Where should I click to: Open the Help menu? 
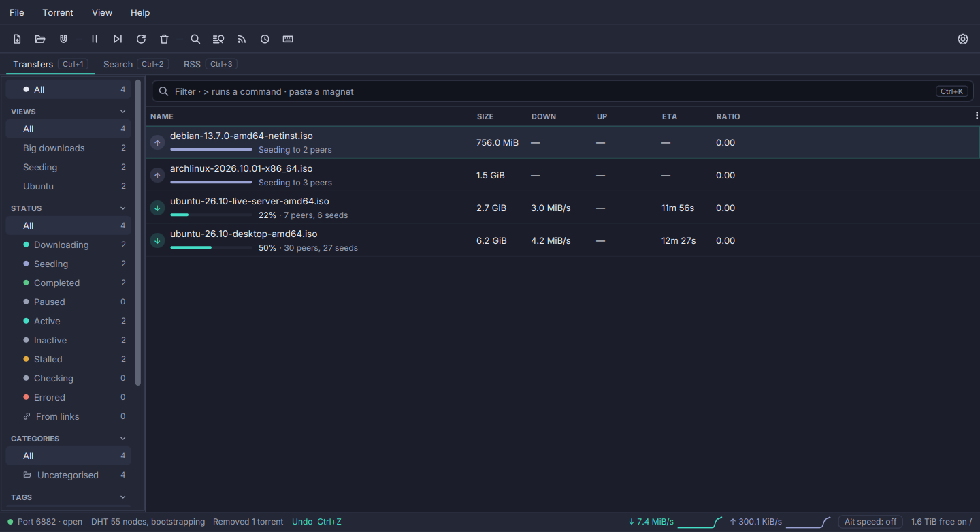pos(140,12)
